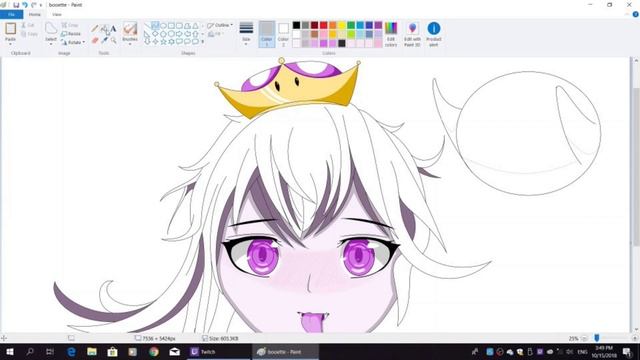Open Google Chrome from the taskbar

tap(154, 351)
